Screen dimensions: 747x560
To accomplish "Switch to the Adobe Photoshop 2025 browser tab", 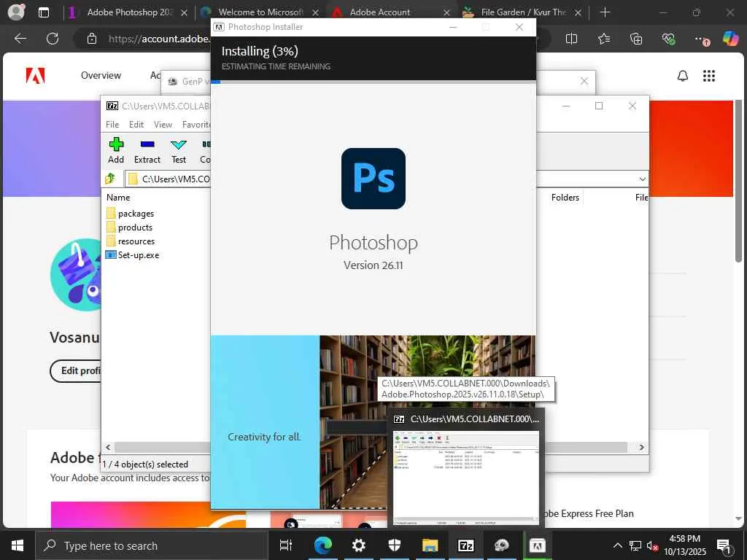I will point(127,12).
